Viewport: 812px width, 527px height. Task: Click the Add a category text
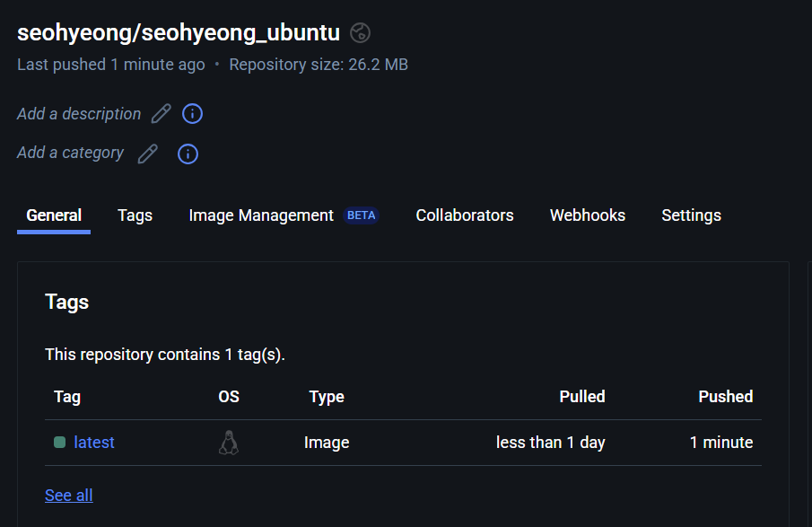coord(71,153)
